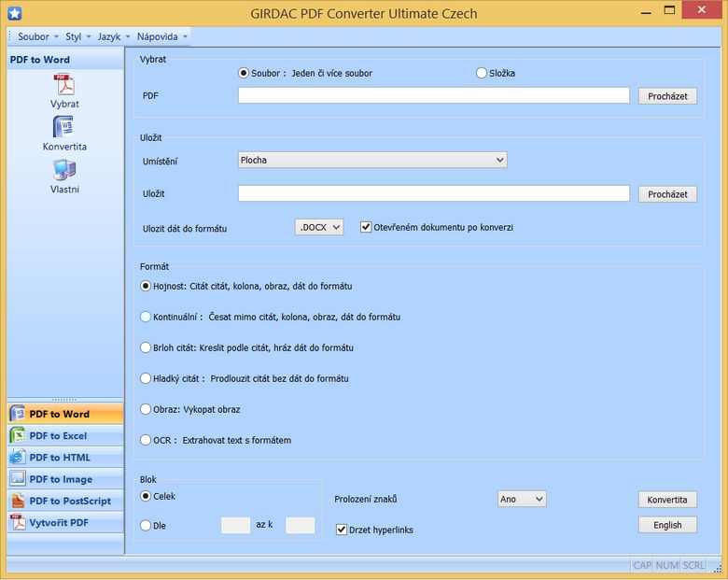Click the Konvertita button at bottom right
The image size is (728, 580).
click(x=667, y=500)
